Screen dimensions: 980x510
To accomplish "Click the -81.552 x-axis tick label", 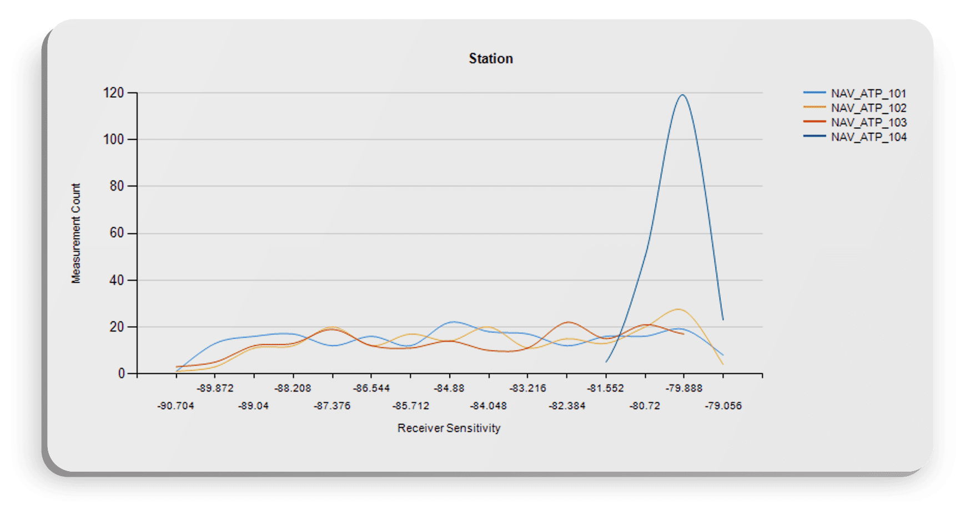I will click(x=605, y=388).
